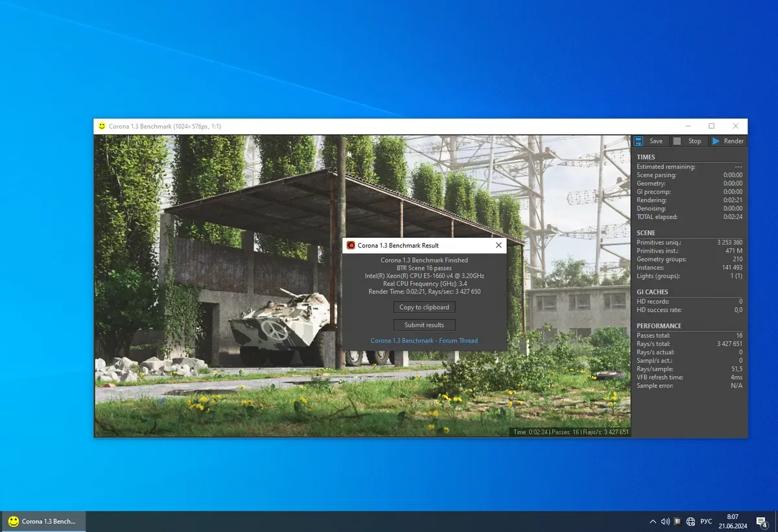Open the volume speaker icon in tray
The height and width of the screenshot is (532, 778).
tap(665, 522)
